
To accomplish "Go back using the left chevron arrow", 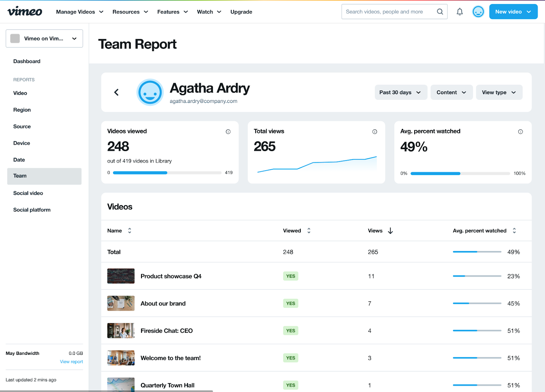I will point(116,92).
